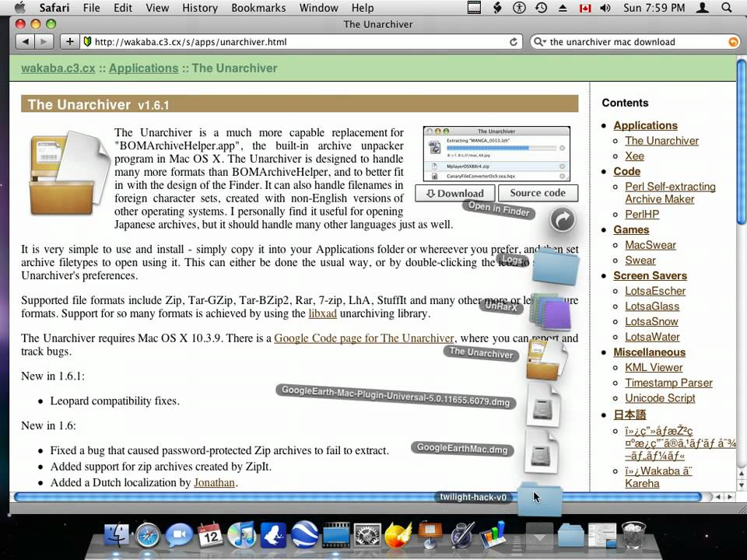Open the KML Viewer link

click(654, 368)
